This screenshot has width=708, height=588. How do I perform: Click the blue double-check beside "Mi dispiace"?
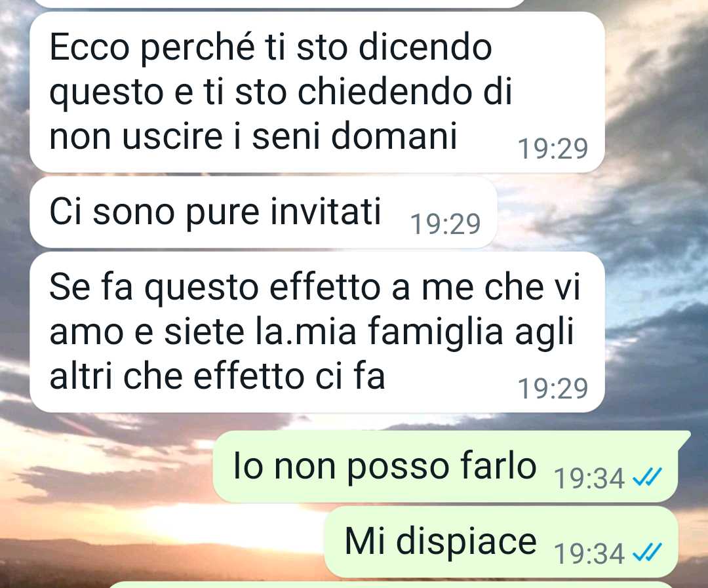point(647,552)
